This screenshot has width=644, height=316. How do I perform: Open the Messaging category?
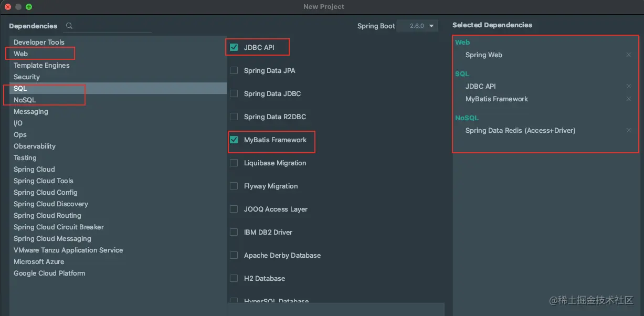click(x=118, y=111)
